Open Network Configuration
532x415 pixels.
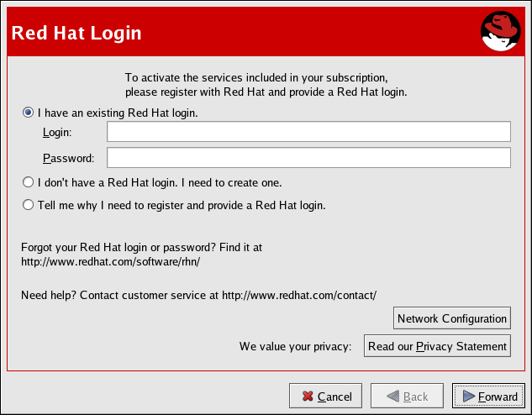point(452,318)
